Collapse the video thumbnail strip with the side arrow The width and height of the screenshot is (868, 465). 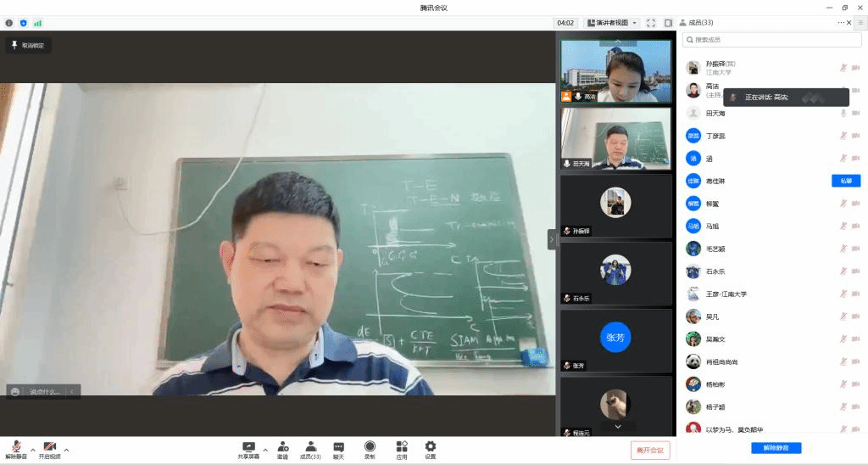(552, 240)
